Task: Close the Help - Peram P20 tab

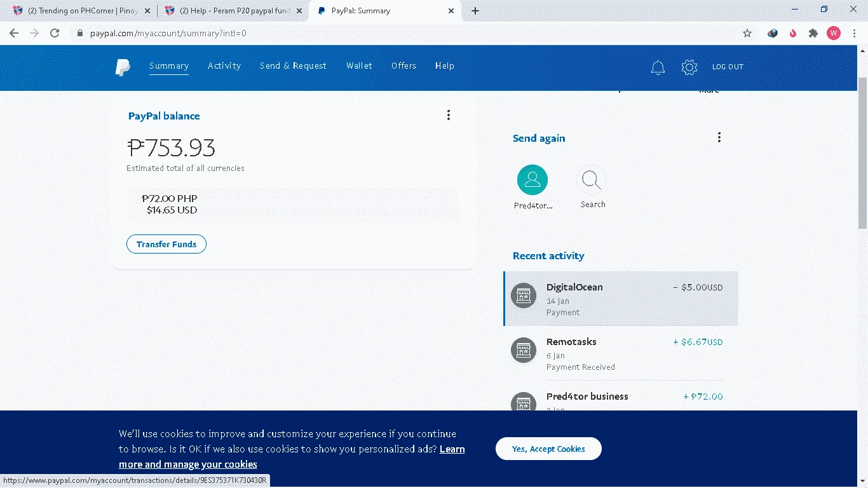Action: (x=299, y=11)
